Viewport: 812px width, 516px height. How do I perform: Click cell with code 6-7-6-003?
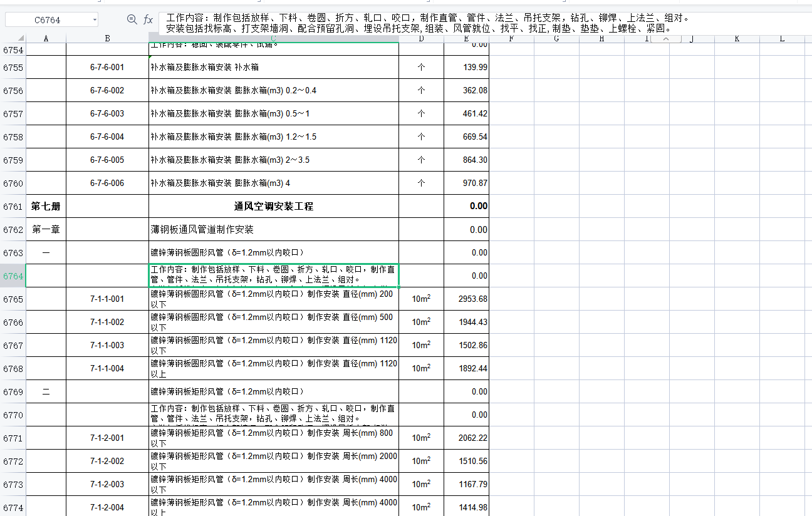[x=107, y=113]
